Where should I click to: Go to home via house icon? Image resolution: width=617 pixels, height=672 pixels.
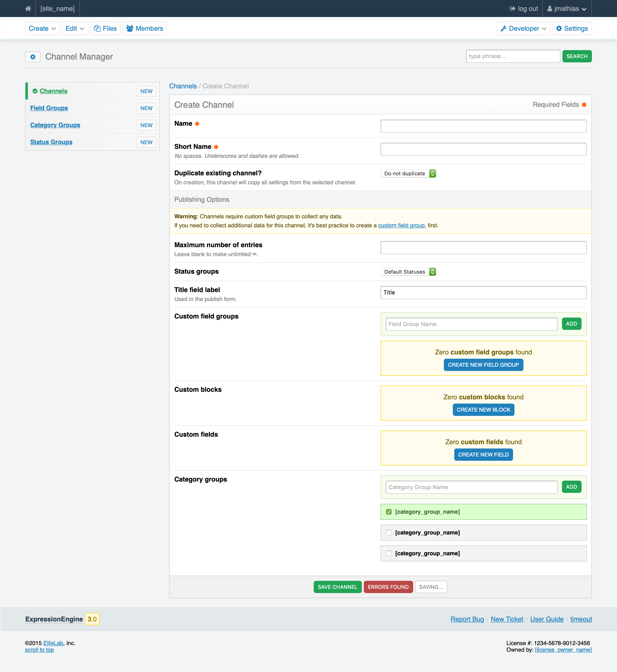pyautogui.click(x=28, y=9)
